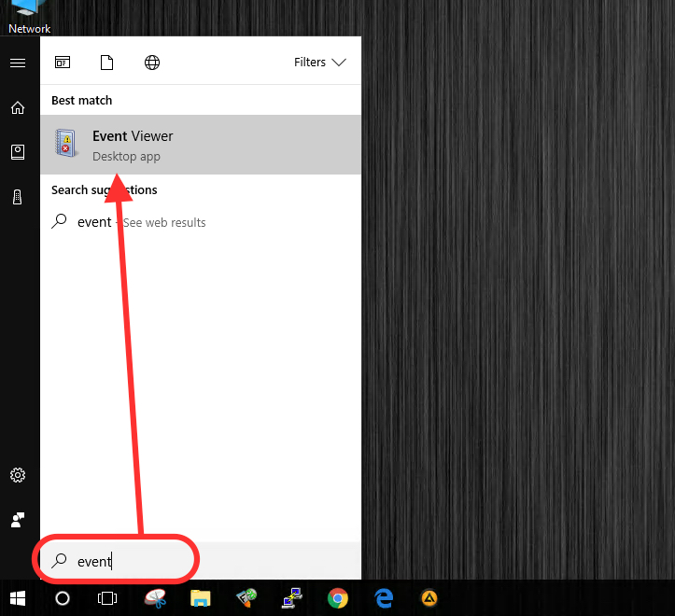675x616 pixels.
Task: Click the Event Viewer app icon image
Action: (66, 144)
